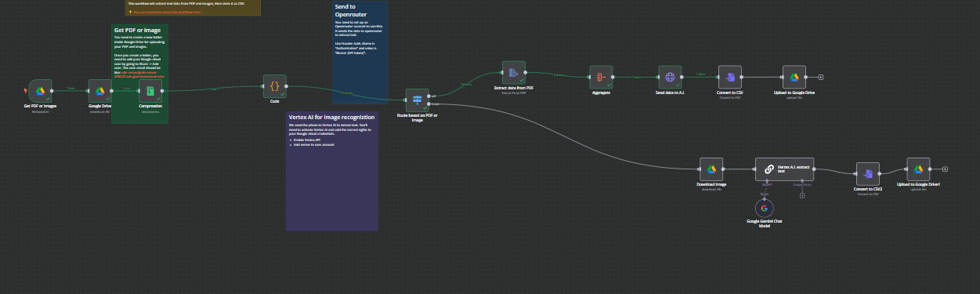Image resolution: width=980 pixels, height=294 pixels.
Task: Select the Convert to CSV node
Action: tap(730, 77)
